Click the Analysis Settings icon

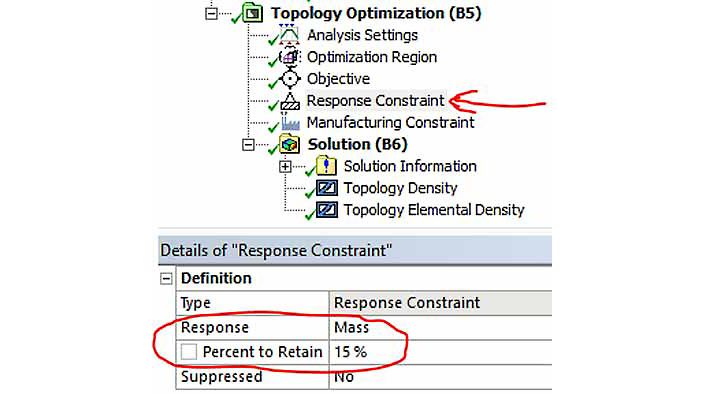289,35
